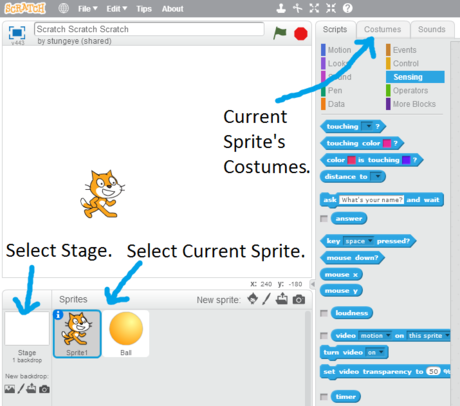Select the Sprite1 cat thumbnail
The width and height of the screenshot is (460, 406).
[x=77, y=334]
